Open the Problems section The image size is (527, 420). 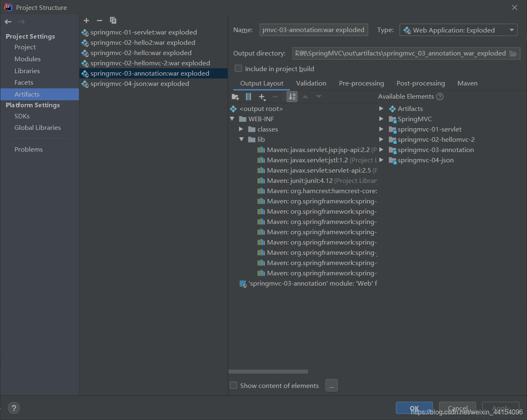click(28, 150)
